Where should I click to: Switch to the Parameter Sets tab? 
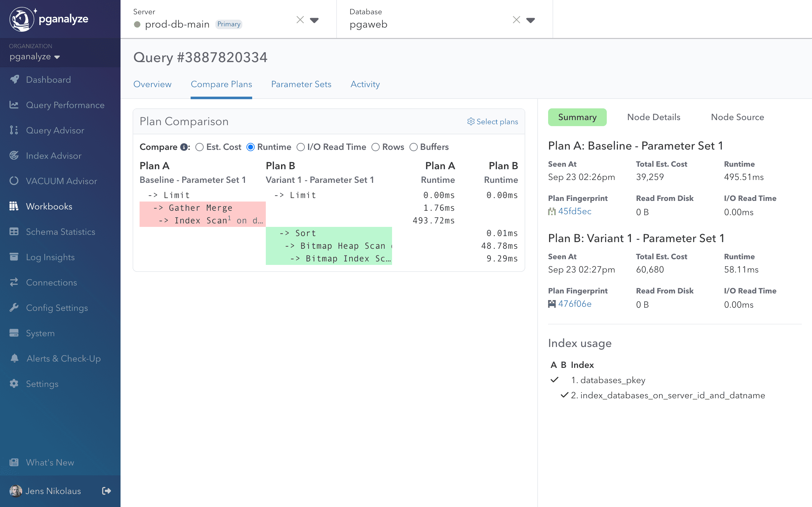301,84
